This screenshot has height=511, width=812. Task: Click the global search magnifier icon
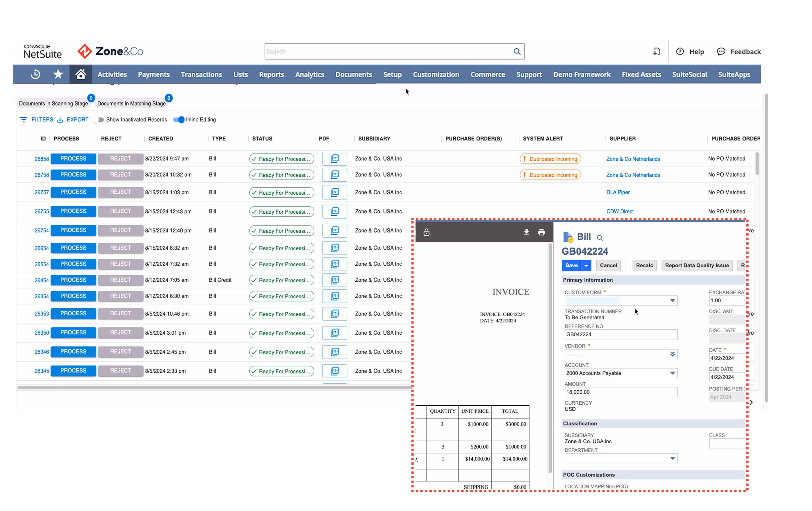(x=517, y=51)
